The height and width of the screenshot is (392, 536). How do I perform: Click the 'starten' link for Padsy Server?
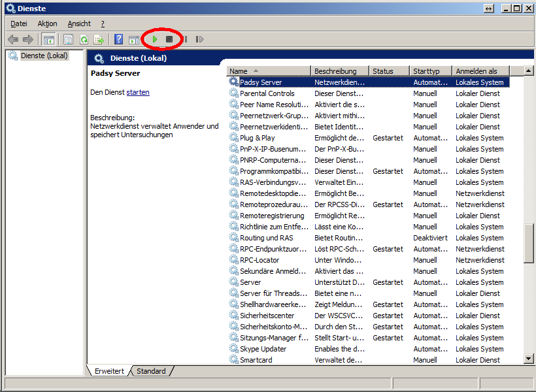[x=138, y=92]
